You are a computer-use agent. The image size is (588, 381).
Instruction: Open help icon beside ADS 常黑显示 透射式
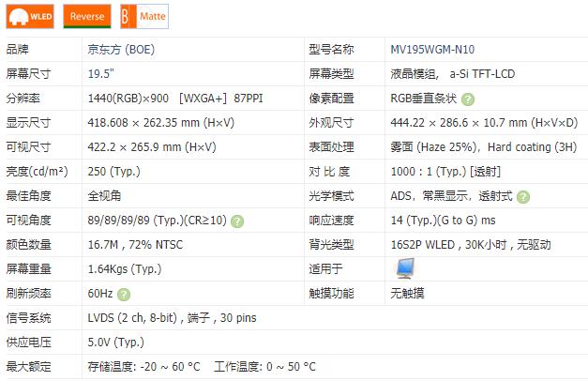tap(523, 197)
